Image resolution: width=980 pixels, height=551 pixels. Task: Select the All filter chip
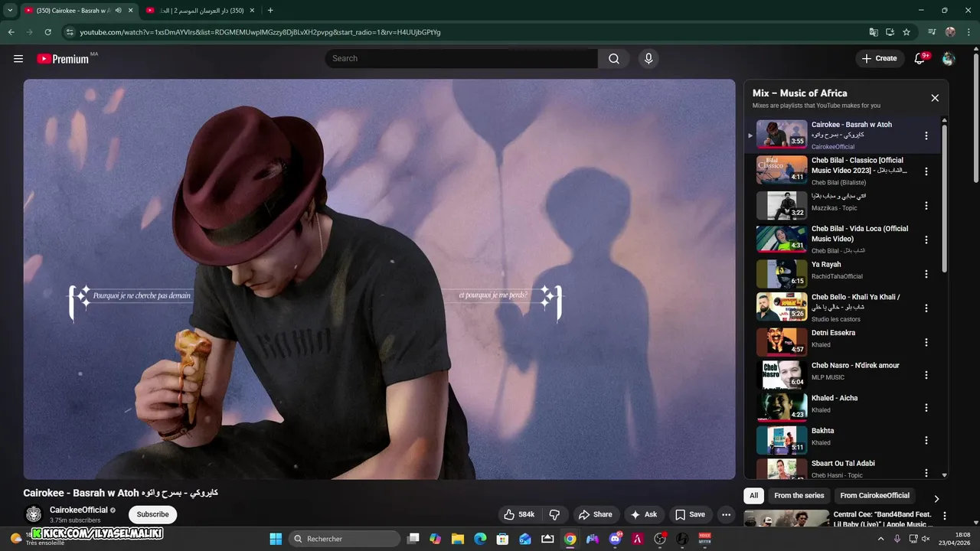(x=754, y=495)
